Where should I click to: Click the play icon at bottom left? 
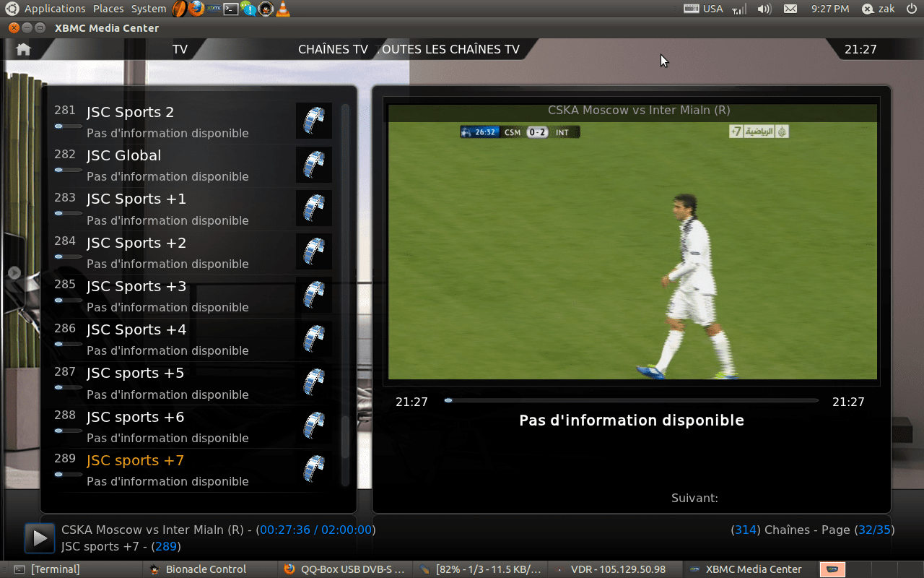39,538
